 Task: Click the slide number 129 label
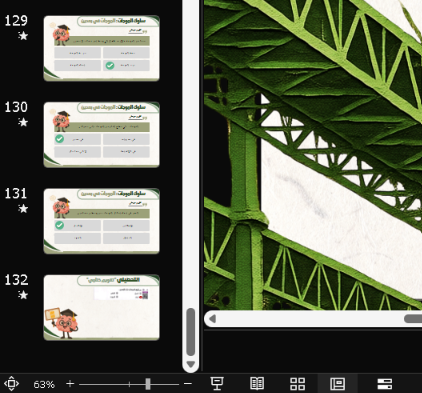[x=16, y=21]
